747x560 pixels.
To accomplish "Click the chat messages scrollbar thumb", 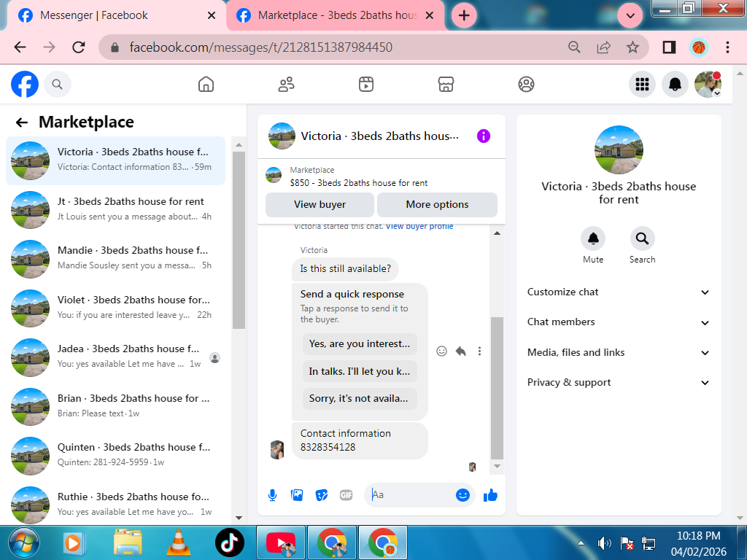I will pyautogui.click(x=497, y=388).
